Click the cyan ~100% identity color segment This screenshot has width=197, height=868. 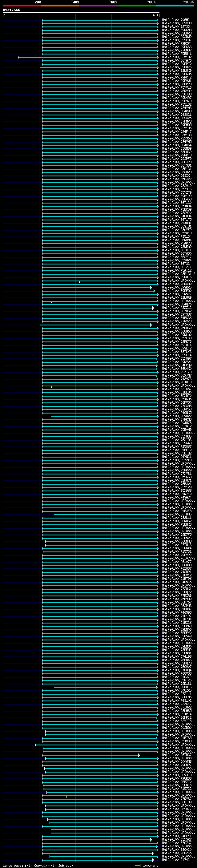point(175,6)
